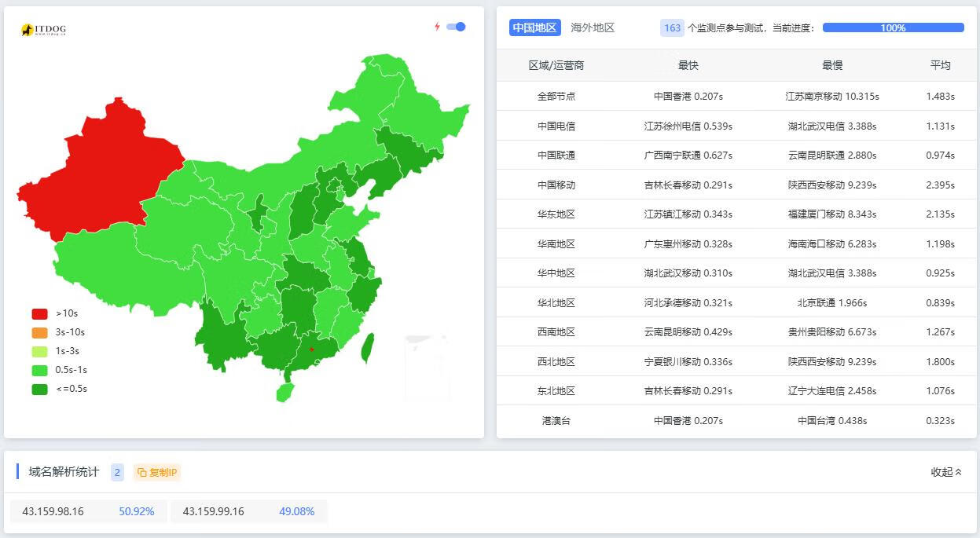Viewport: 980px width, 538px height.
Task: Click the orange 3s-10s legend swatch
Action: 39,332
